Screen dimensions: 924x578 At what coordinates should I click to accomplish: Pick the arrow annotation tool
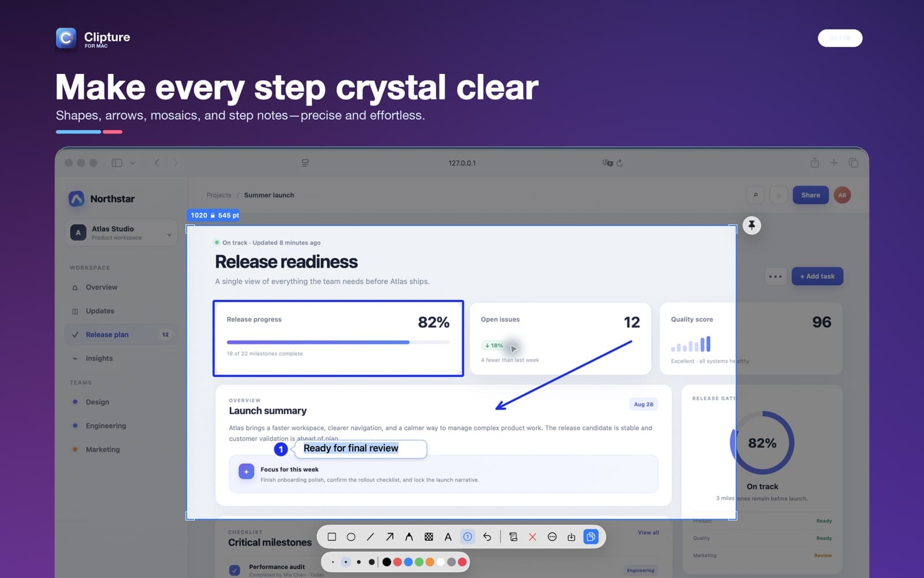click(x=390, y=537)
